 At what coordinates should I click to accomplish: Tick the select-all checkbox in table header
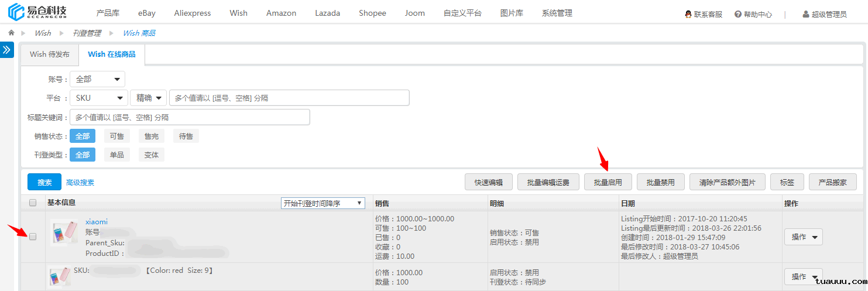tap(33, 203)
